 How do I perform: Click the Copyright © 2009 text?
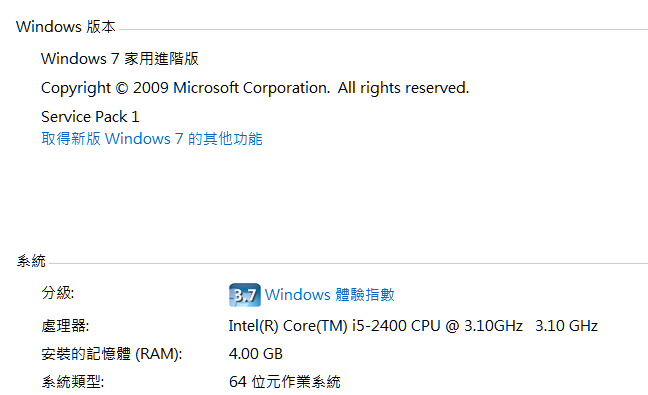[105, 88]
